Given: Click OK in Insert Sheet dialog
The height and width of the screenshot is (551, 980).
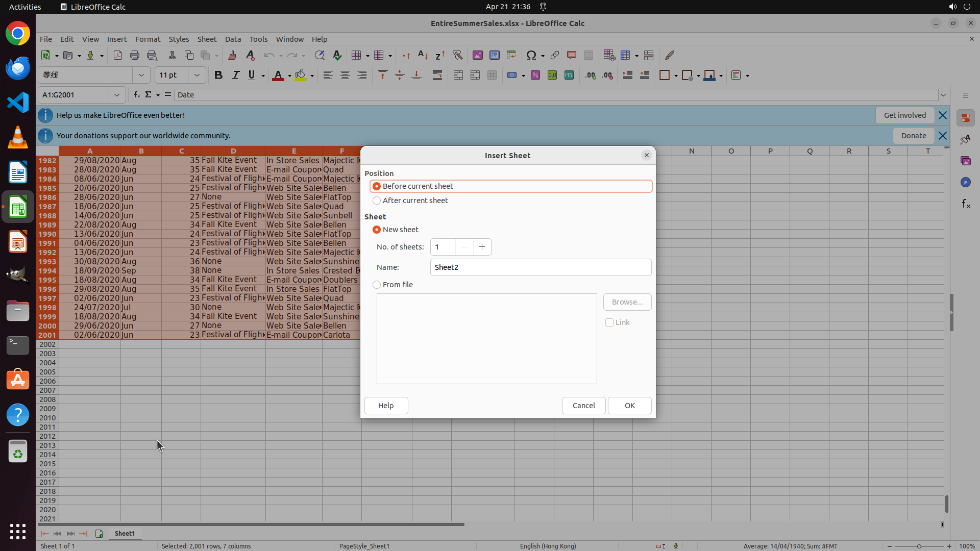Looking at the screenshot, I should [629, 406].
